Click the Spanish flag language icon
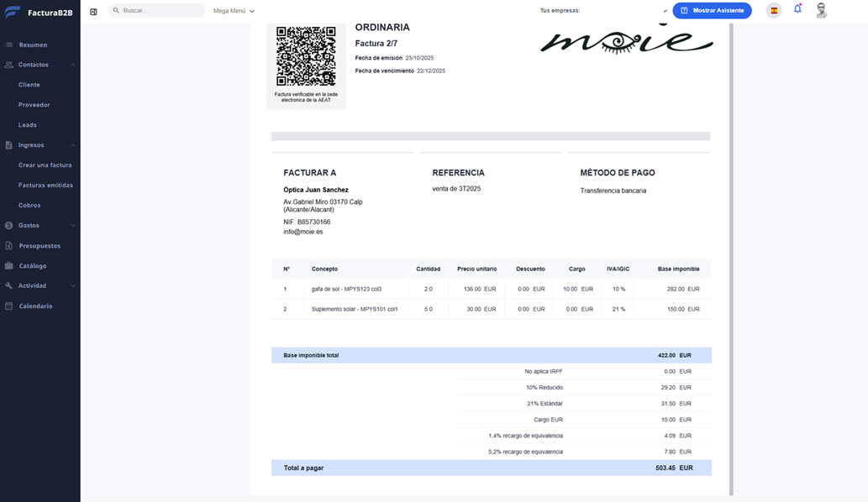The width and height of the screenshot is (868, 502). tap(774, 11)
